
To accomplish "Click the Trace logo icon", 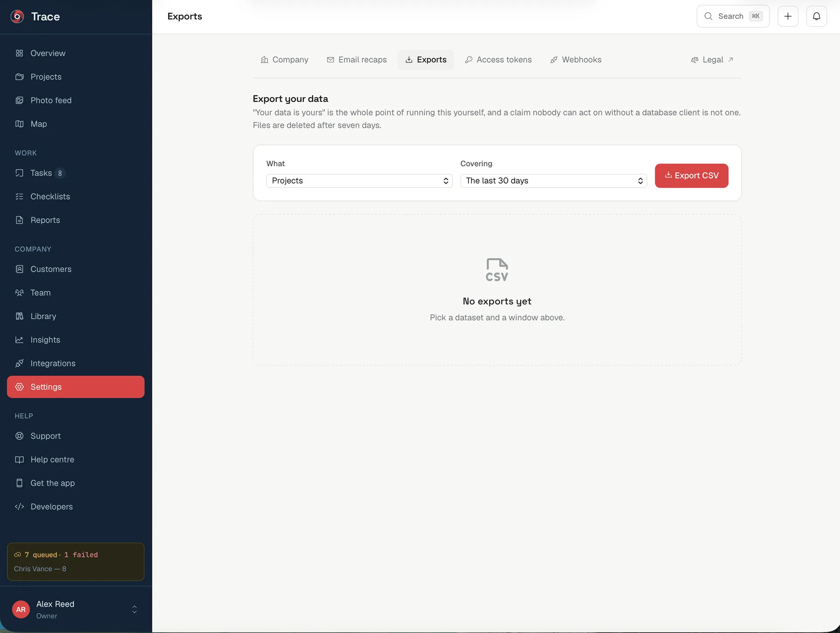I will click(17, 17).
